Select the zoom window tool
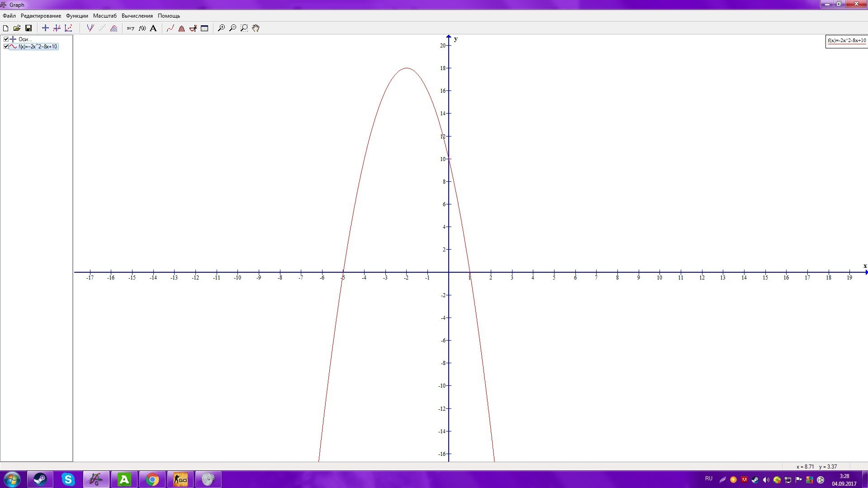868x488 pixels. 244,28
